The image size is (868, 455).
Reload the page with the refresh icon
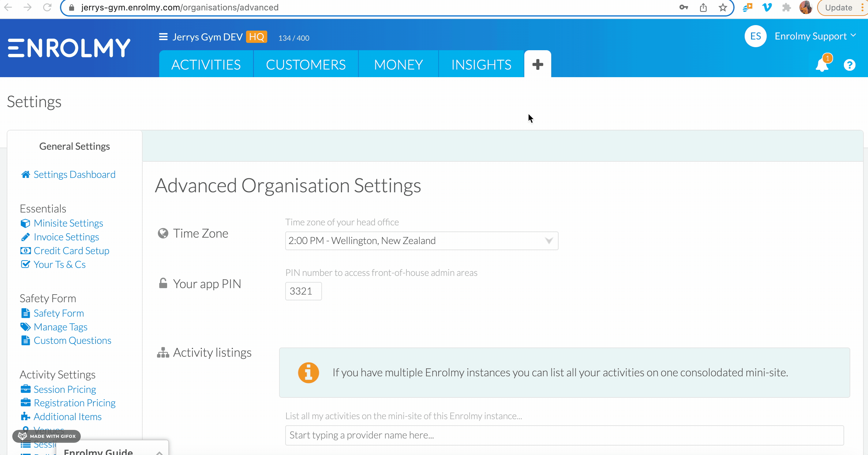point(47,7)
